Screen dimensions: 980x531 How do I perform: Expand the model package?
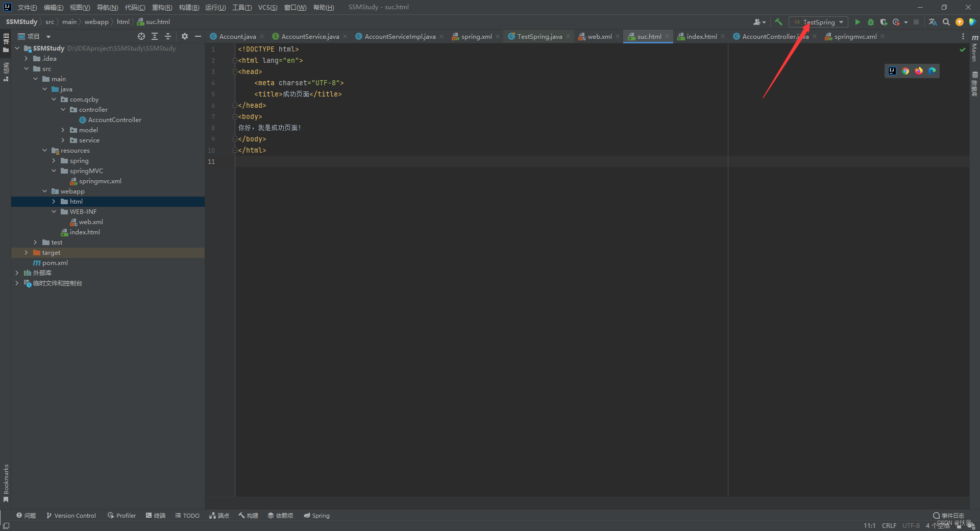63,130
